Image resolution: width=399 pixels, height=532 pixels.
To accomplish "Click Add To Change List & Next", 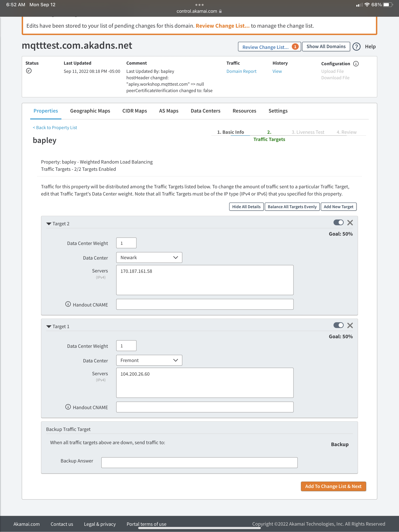I will (x=333, y=486).
